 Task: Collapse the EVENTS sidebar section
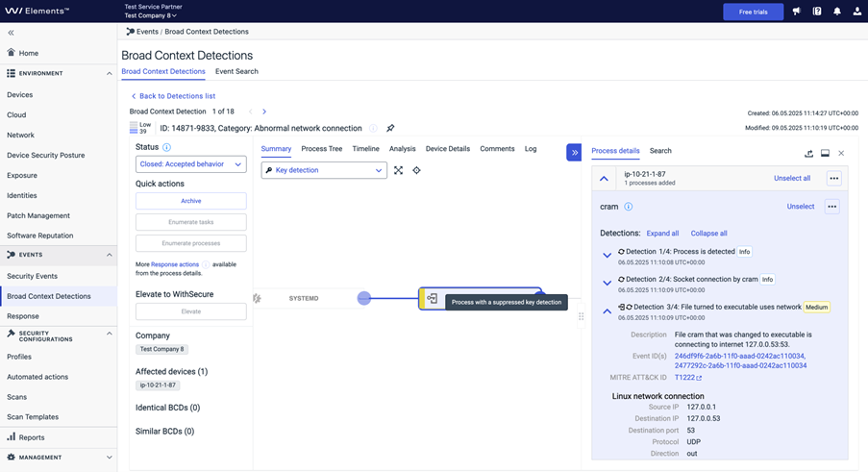(109, 255)
